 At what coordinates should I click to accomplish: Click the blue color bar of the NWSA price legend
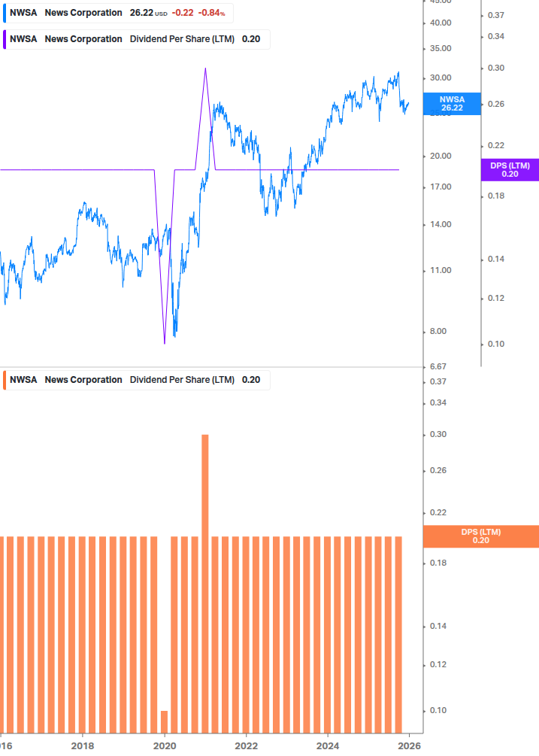[5, 13]
